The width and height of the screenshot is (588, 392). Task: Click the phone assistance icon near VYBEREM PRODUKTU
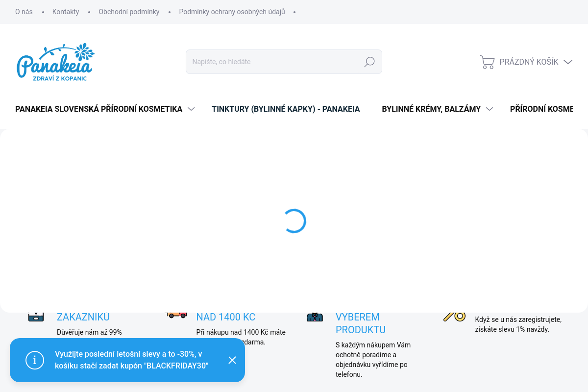(315, 317)
